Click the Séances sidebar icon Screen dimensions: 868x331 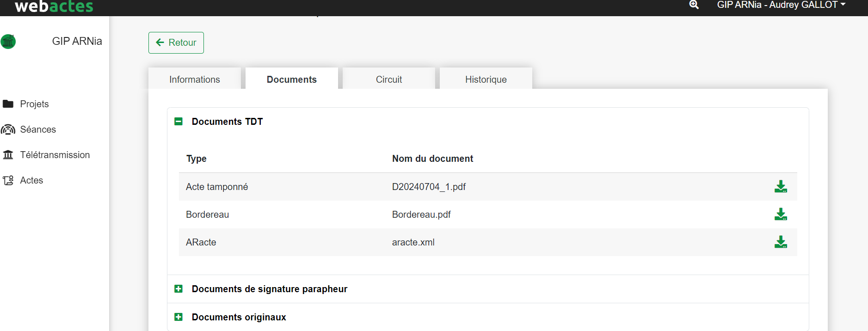[8, 129]
